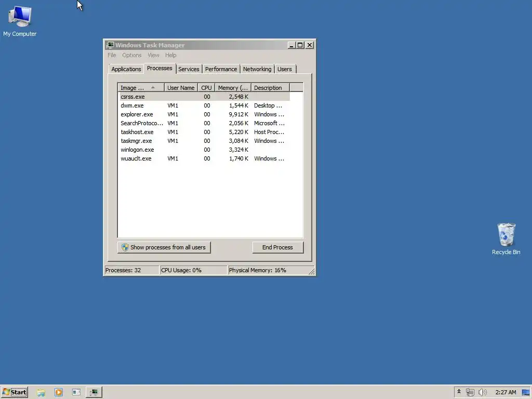Open the Help menu

pyautogui.click(x=170, y=55)
